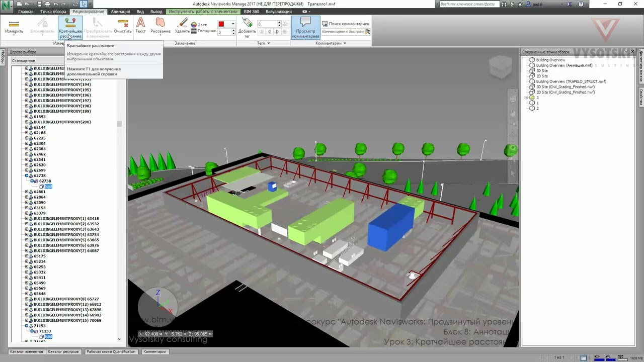Select the Кратчайшее расстояние tool
This screenshot has width=644, height=362.
70,28
